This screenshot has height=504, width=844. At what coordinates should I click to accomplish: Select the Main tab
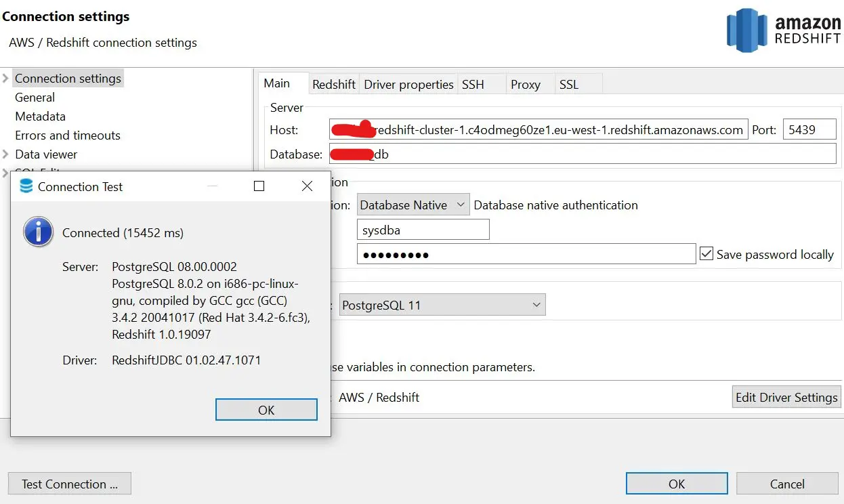[284, 83]
